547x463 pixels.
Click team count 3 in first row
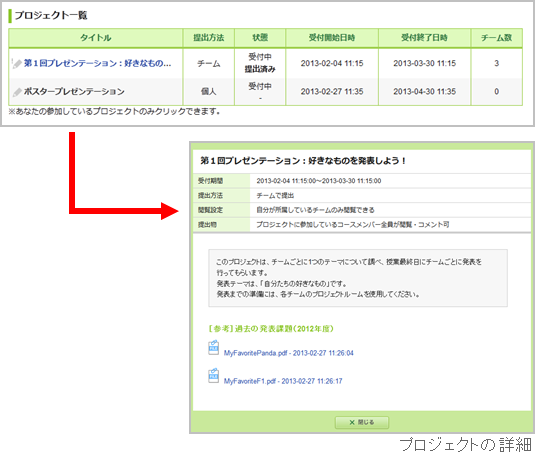[496, 63]
